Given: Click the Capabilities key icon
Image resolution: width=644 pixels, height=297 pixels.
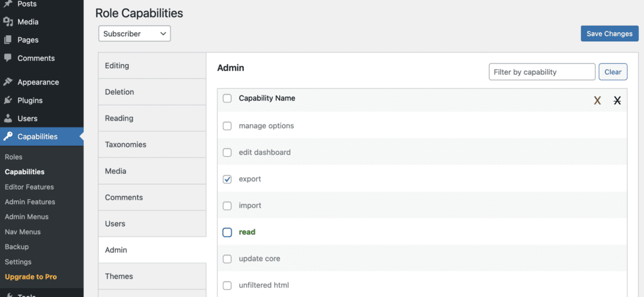Looking at the screenshot, I should 8,136.
